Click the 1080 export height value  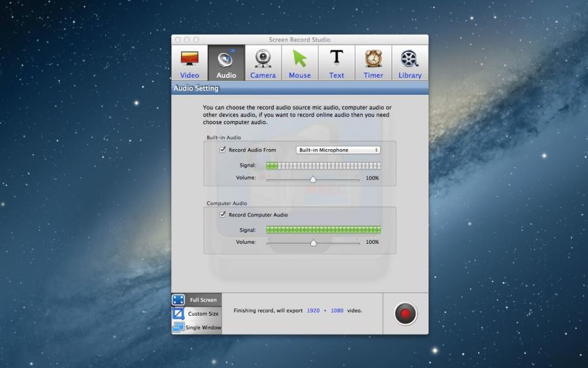(336, 310)
